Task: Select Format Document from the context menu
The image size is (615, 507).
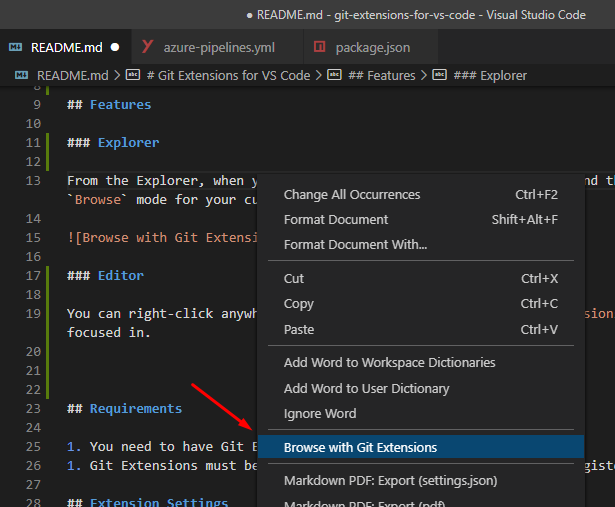Action: [421, 220]
